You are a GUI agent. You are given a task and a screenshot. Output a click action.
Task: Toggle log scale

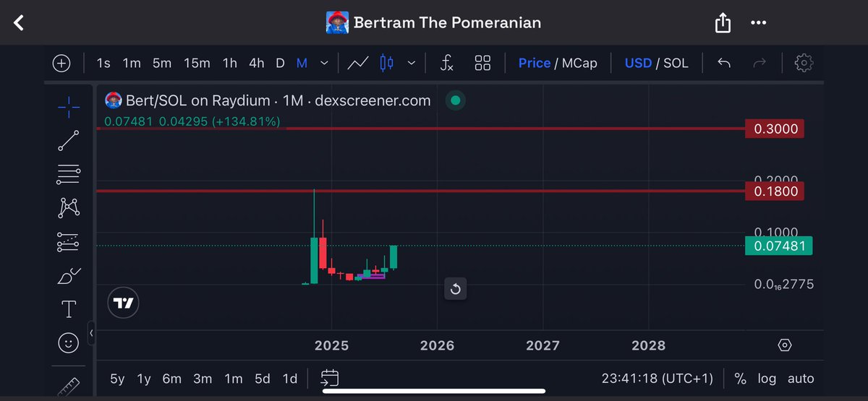[x=767, y=379]
